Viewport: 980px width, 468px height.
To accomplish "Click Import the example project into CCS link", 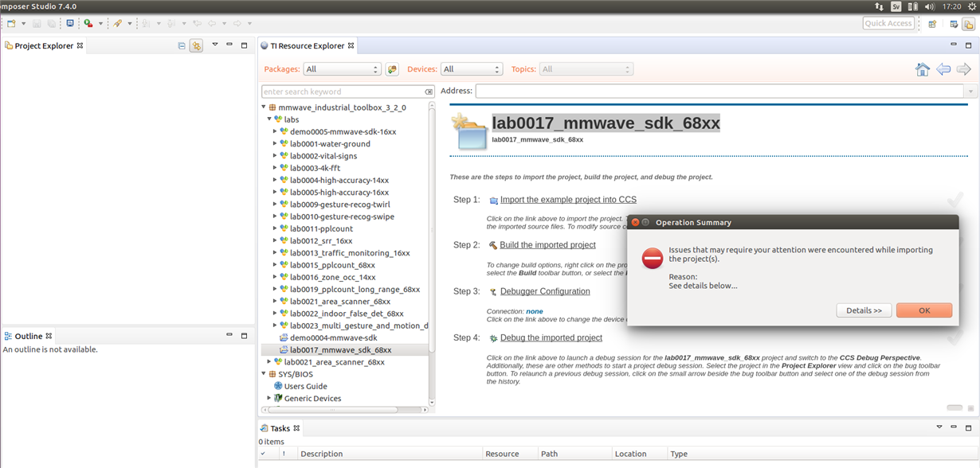I will point(568,200).
